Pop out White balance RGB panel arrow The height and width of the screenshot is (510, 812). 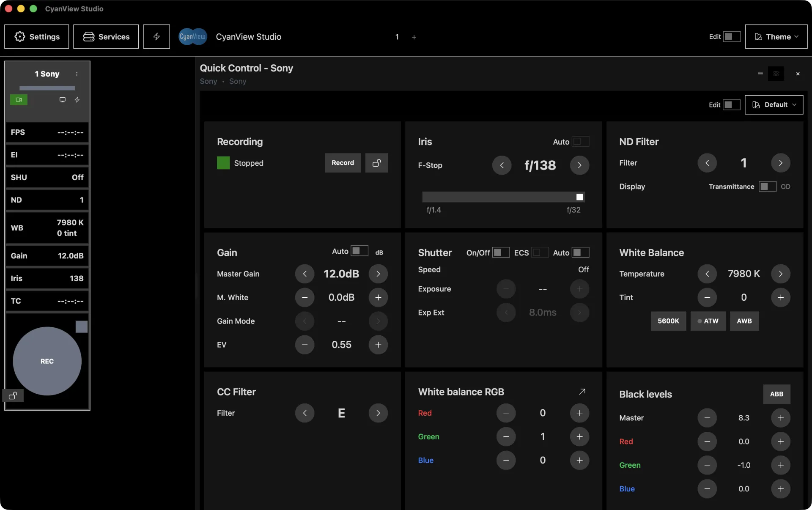(582, 392)
